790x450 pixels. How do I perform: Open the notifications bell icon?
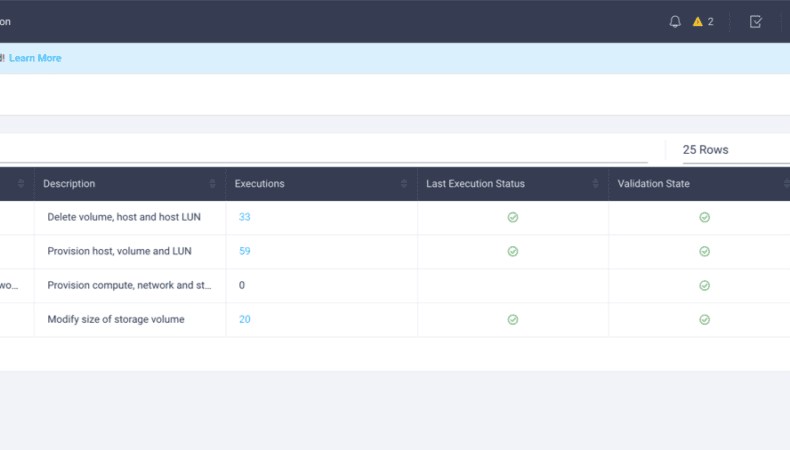tap(675, 22)
